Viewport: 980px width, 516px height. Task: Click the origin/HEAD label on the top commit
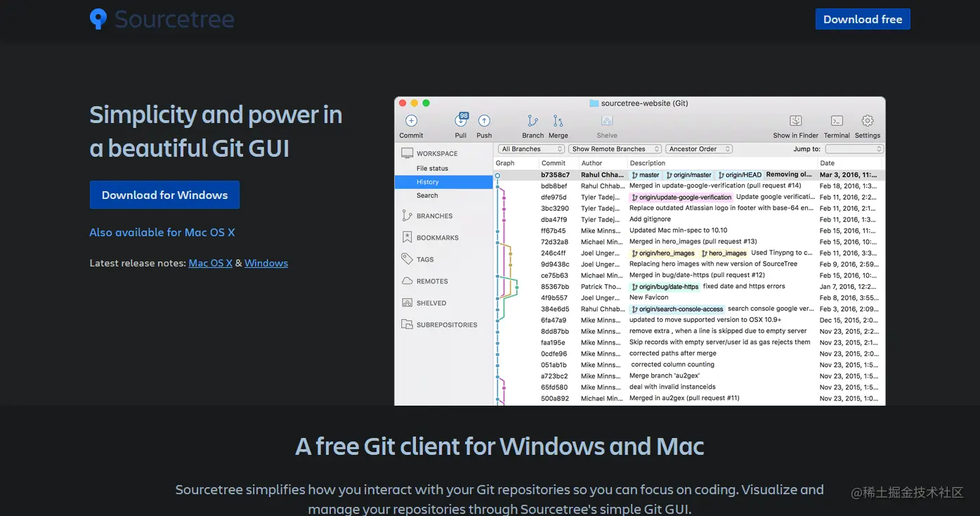tap(740, 175)
